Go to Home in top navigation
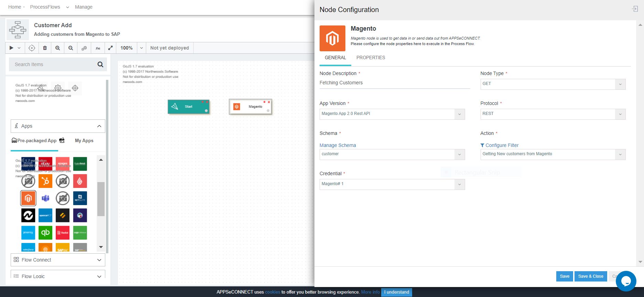Screen dimensions: 644x297 (x=15, y=7)
